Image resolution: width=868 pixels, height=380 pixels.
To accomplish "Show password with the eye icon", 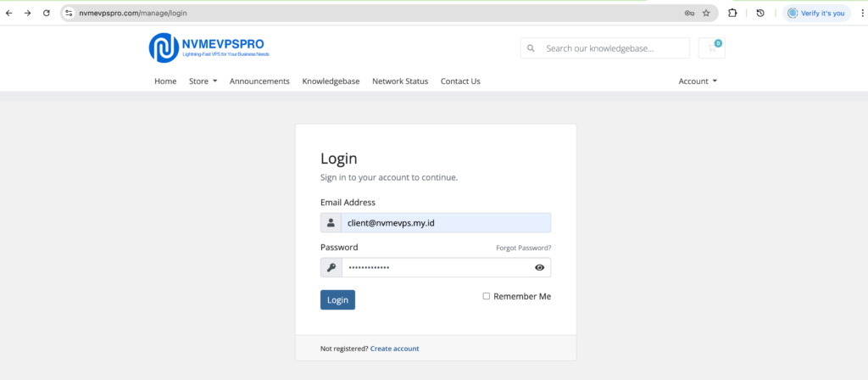I will pyautogui.click(x=539, y=268).
